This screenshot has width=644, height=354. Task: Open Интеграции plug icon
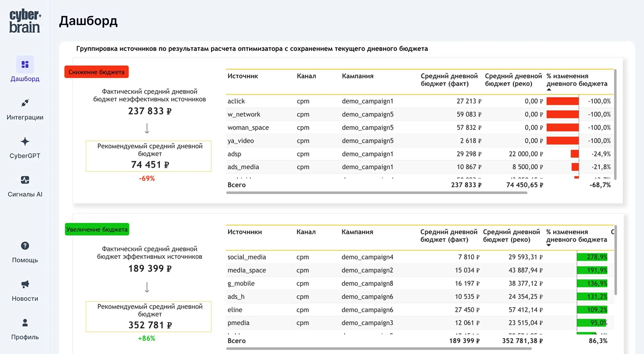25,103
